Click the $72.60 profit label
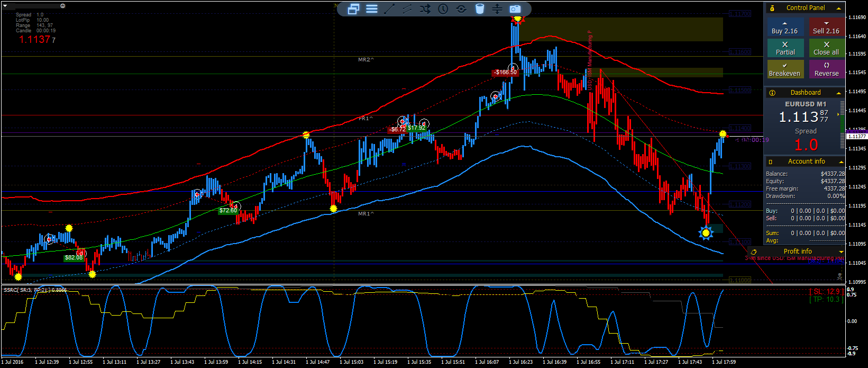This screenshot has height=368, width=868. coord(228,210)
